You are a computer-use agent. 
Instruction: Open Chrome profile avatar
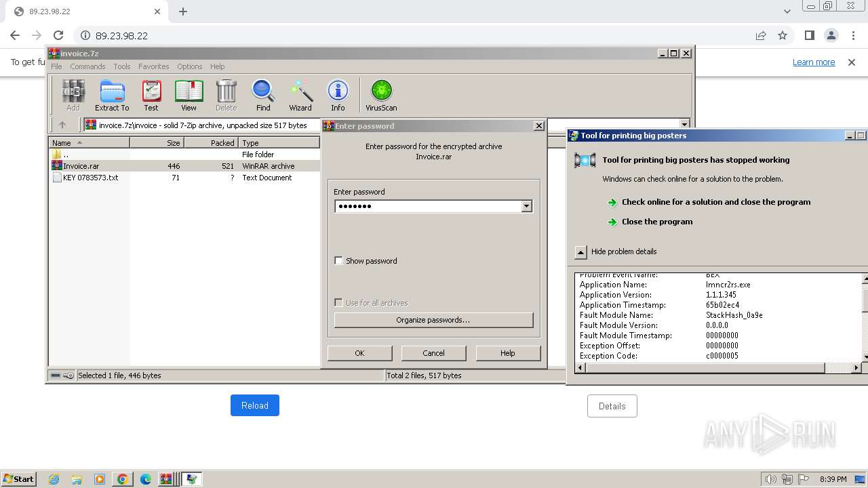(831, 35)
